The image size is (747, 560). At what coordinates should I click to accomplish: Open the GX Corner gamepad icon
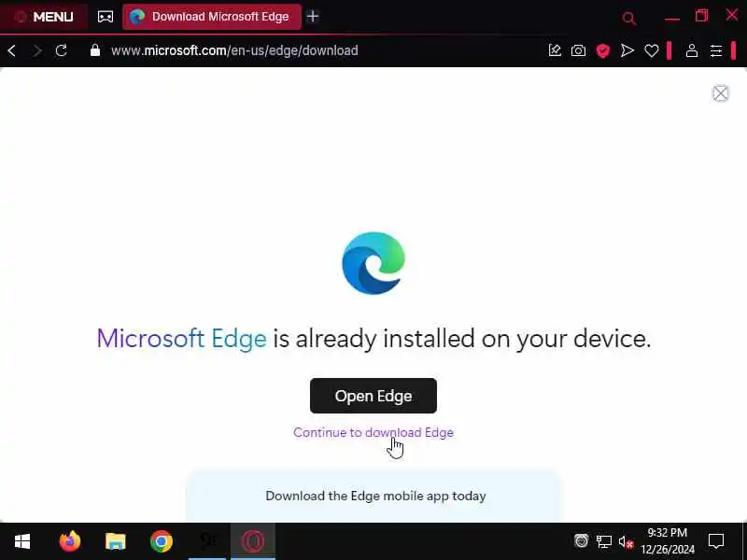tap(106, 17)
